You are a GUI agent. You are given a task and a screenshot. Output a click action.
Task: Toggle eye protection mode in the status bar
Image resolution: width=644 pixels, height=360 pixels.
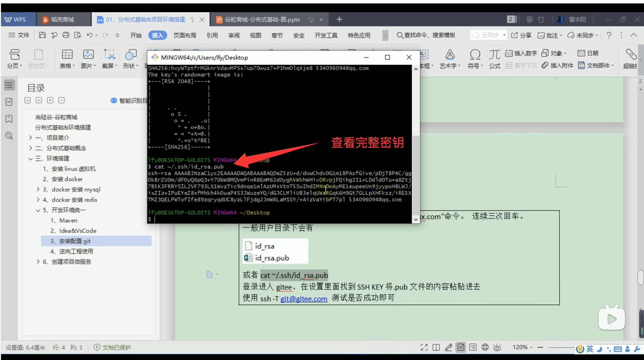point(497,347)
